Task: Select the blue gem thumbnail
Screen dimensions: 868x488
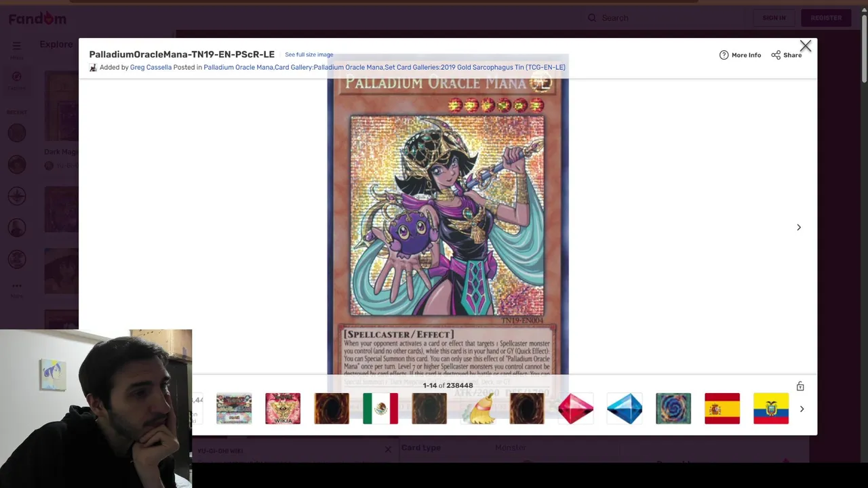Action: [625, 409]
